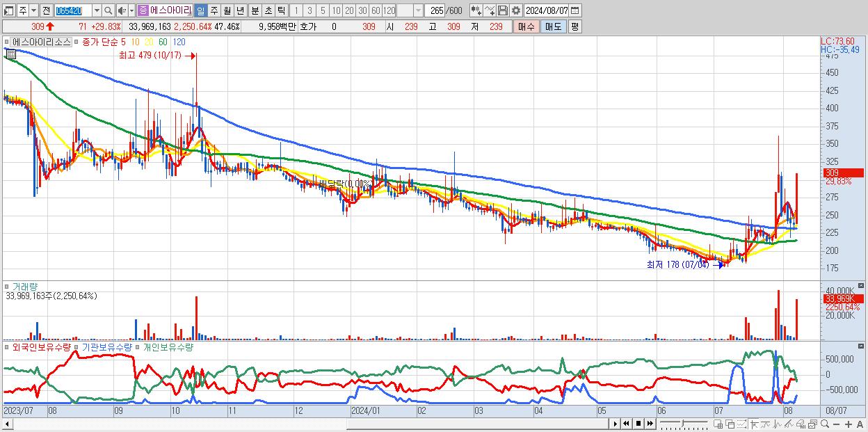This screenshot has width=868, height=432.
Task: Choose interval 5 in period numbers
Action: 323,10
